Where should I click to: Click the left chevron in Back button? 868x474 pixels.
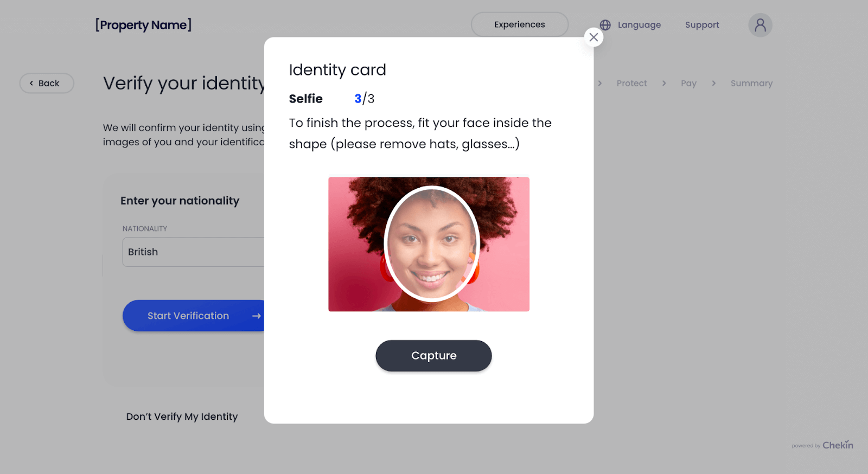pyautogui.click(x=31, y=84)
